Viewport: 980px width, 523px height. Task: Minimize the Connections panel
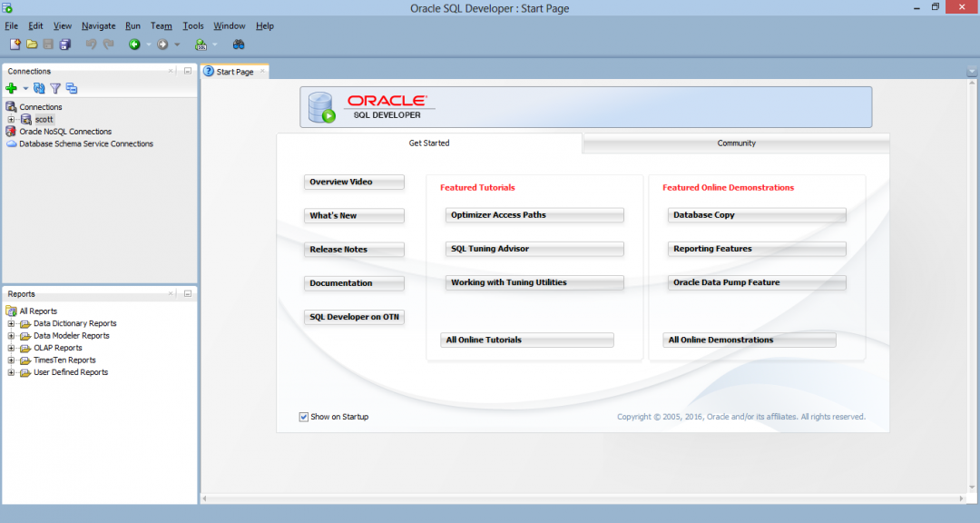[186, 70]
